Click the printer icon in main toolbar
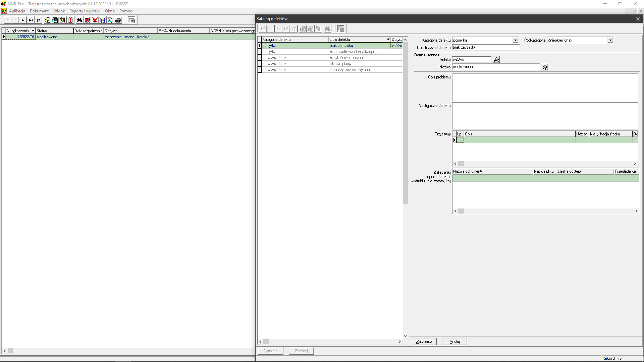Screen dimensions: 644x362 [x=118, y=20]
